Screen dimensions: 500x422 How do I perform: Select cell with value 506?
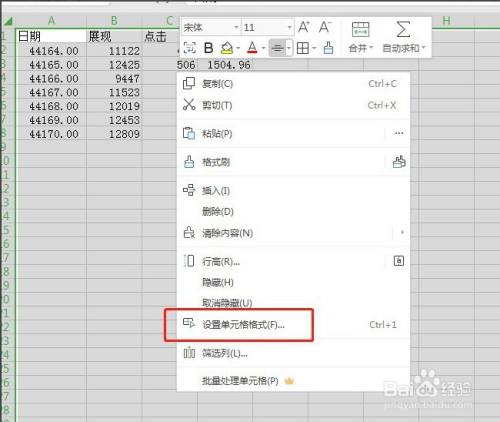(x=170, y=65)
